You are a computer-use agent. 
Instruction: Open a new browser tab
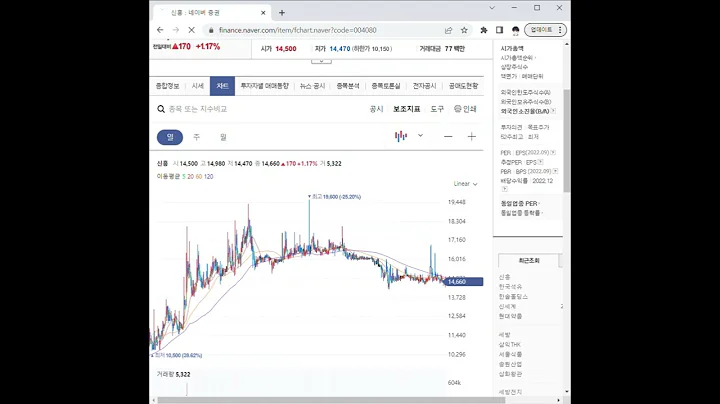(x=282, y=13)
